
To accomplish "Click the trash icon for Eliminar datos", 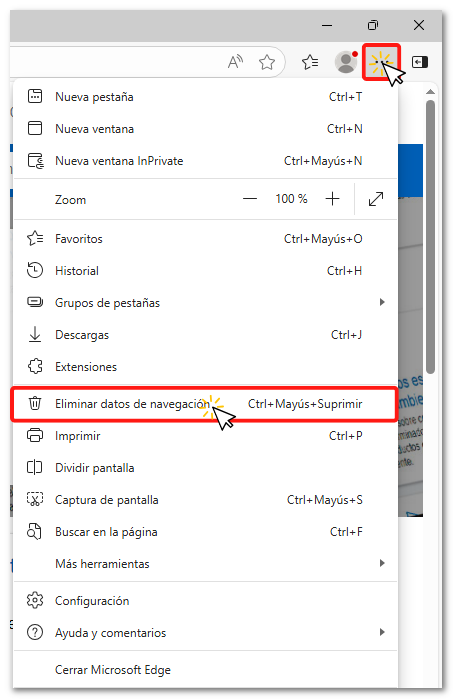I will click(35, 403).
